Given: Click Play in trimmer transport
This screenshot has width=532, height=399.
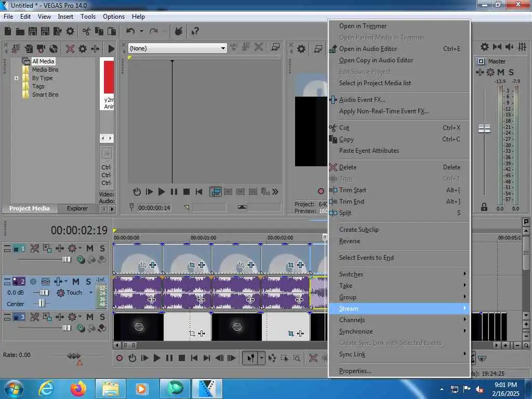Looking at the screenshot, I should 162,192.
